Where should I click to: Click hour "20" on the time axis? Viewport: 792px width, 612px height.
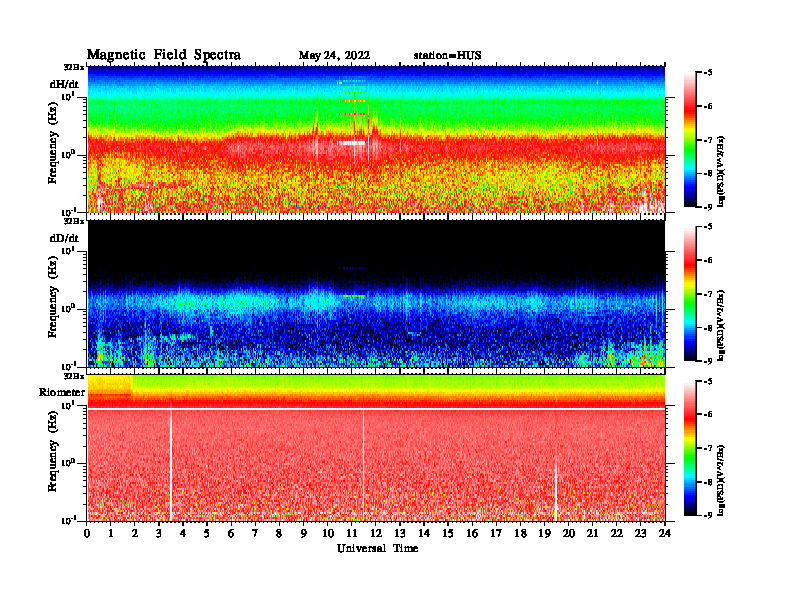[569, 534]
